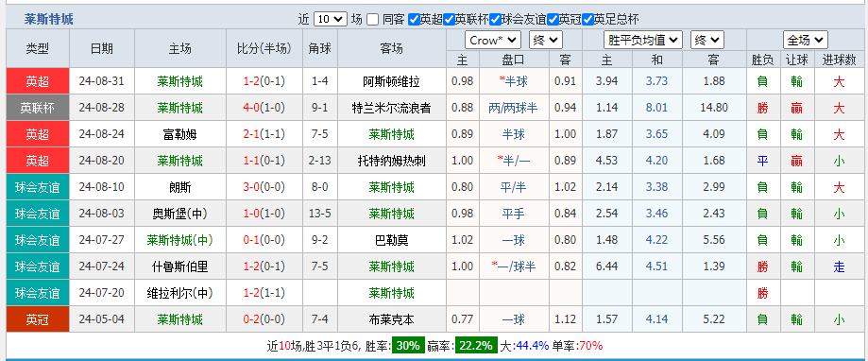868x361 pixels.
Task: Uncheck the 英冠 league filter
Action: pyautogui.click(x=553, y=20)
